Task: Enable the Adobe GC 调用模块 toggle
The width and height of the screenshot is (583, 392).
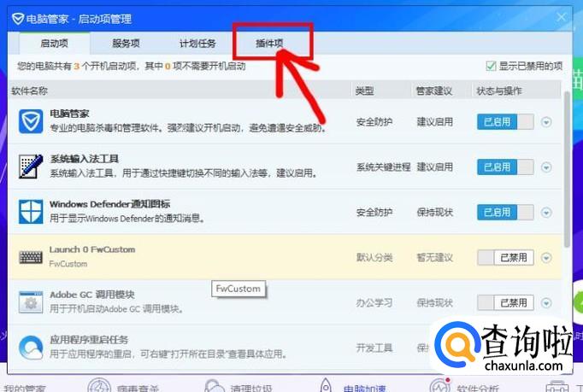Action: point(505,303)
